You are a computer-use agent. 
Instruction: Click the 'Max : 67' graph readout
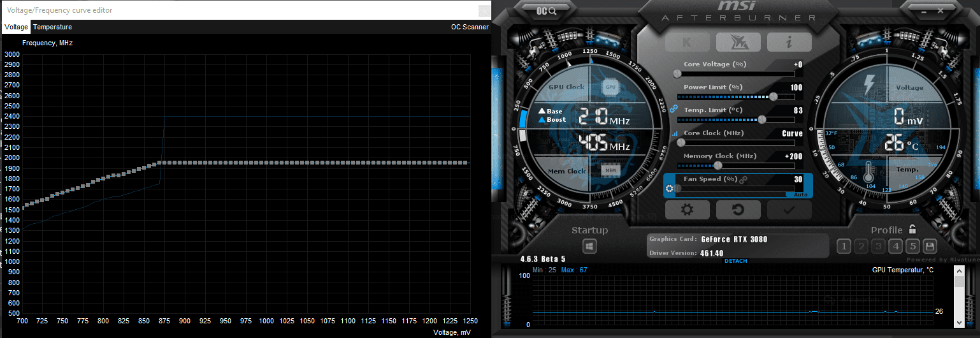(574, 270)
